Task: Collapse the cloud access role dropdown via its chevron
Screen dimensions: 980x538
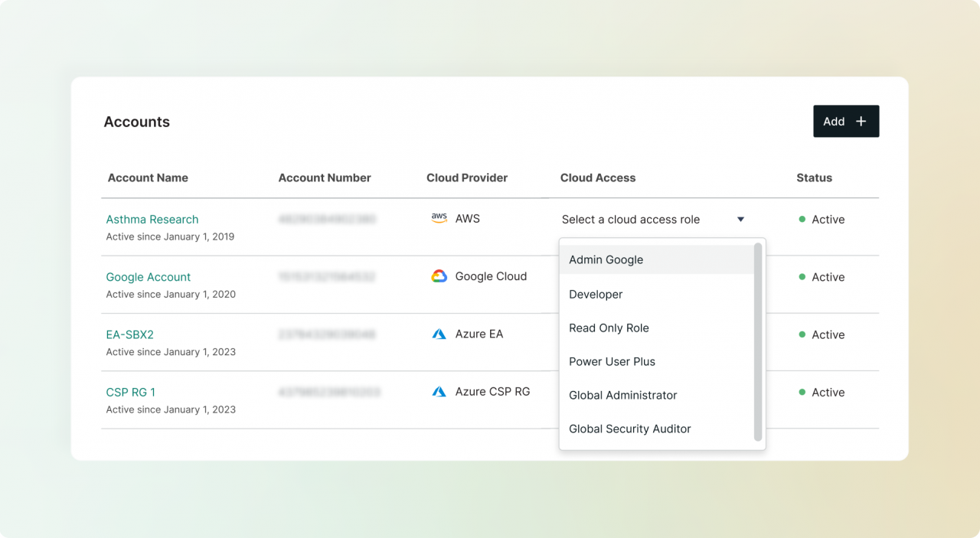Action: 740,219
